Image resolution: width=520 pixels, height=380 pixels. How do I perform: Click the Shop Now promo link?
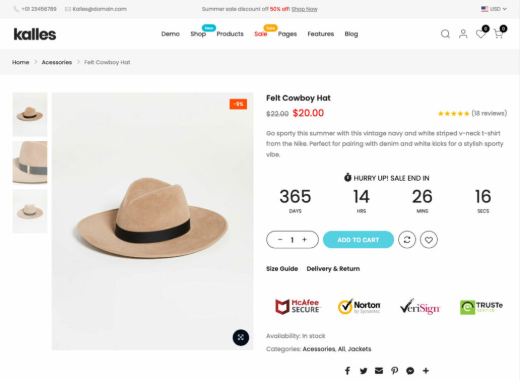[304, 9]
